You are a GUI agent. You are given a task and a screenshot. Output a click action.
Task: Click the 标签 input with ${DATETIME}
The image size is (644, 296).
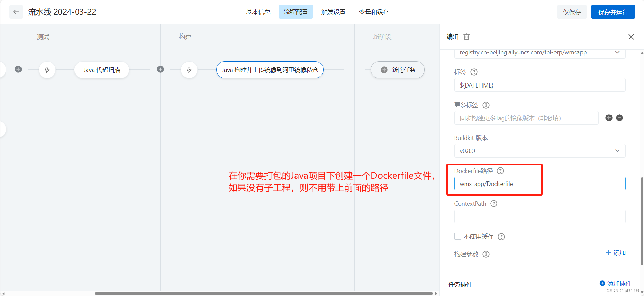pyautogui.click(x=540, y=85)
